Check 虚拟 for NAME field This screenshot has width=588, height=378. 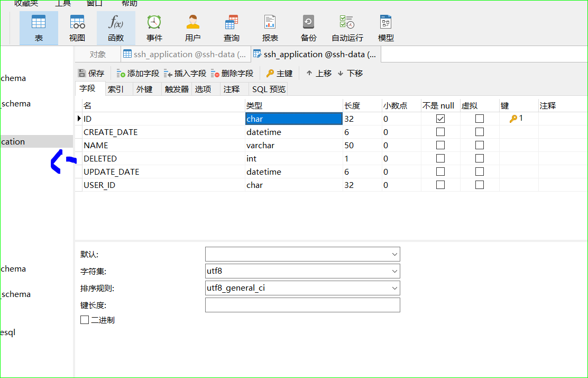pyautogui.click(x=479, y=145)
